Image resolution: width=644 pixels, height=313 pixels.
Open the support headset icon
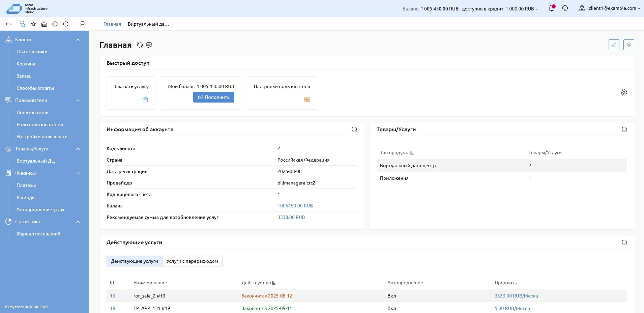565,8
